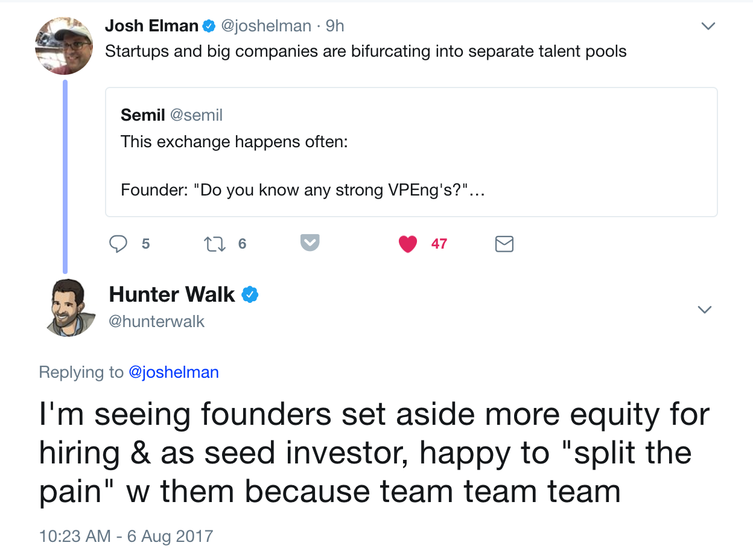
Task: Open the @joshelman handle next to name
Action: [266, 26]
